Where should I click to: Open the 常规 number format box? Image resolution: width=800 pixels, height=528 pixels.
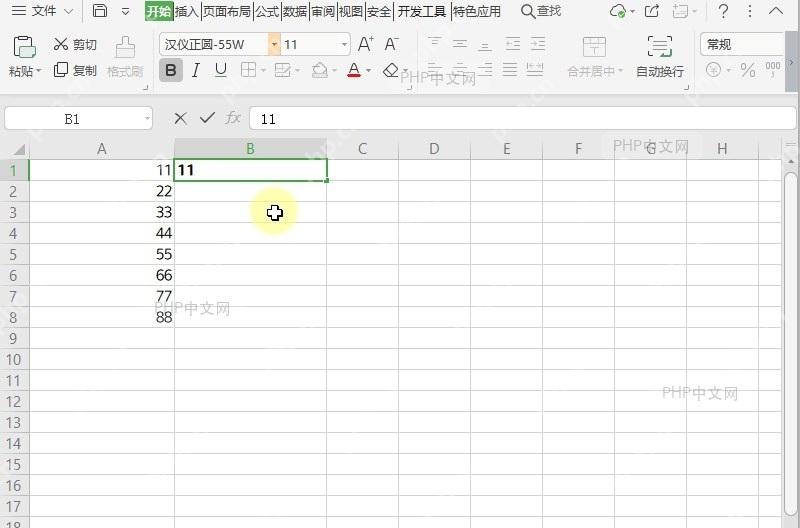tap(742, 44)
